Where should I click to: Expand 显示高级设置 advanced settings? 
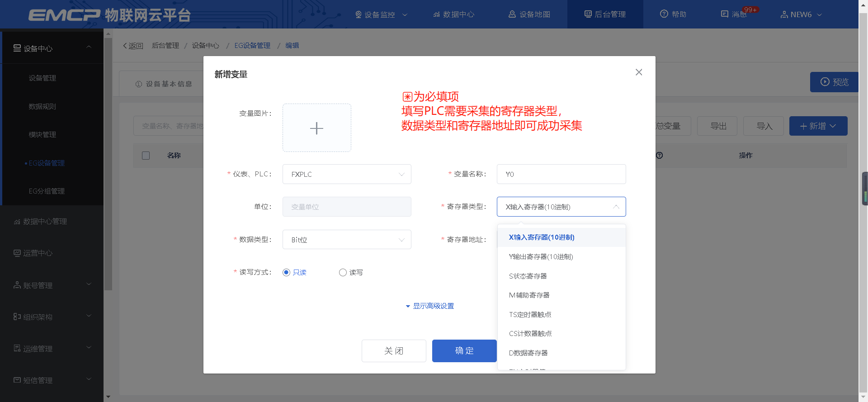[x=429, y=306]
